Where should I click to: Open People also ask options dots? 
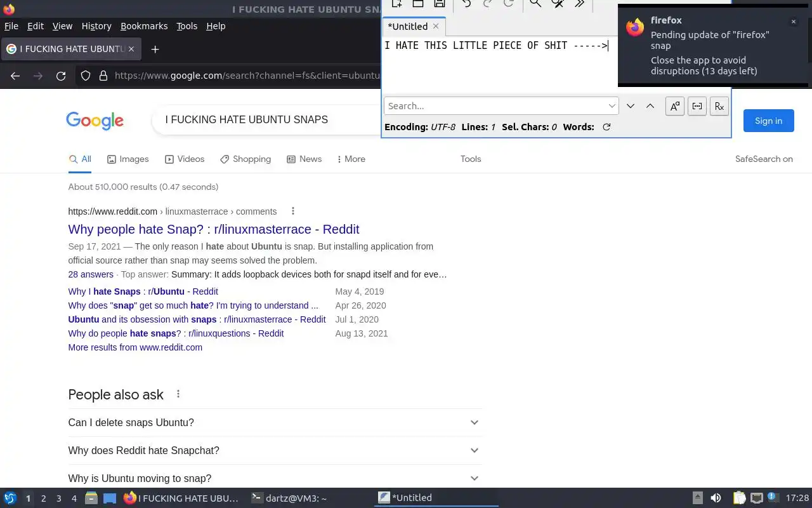[x=178, y=394]
